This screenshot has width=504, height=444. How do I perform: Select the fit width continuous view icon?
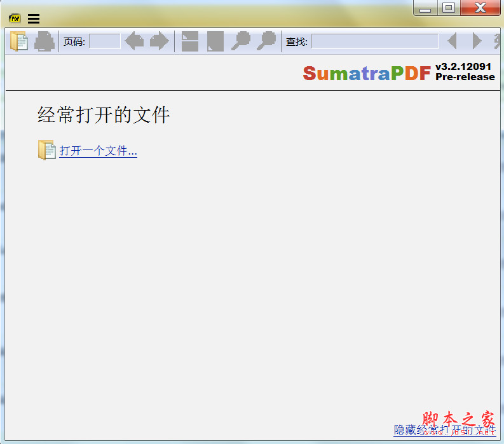pos(190,41)
